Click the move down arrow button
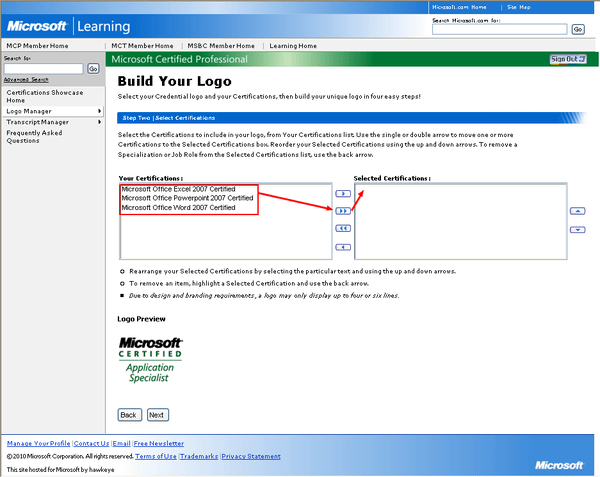Viewport: 600px width, 477px height. click(577, 230)
